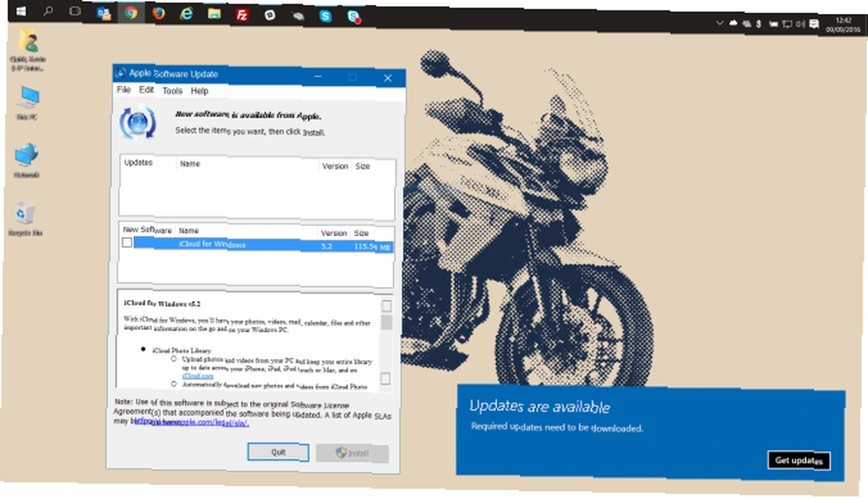Click the Updates are available notification
This screenshot has width=868, height=499.
click(x=650, y=433)
